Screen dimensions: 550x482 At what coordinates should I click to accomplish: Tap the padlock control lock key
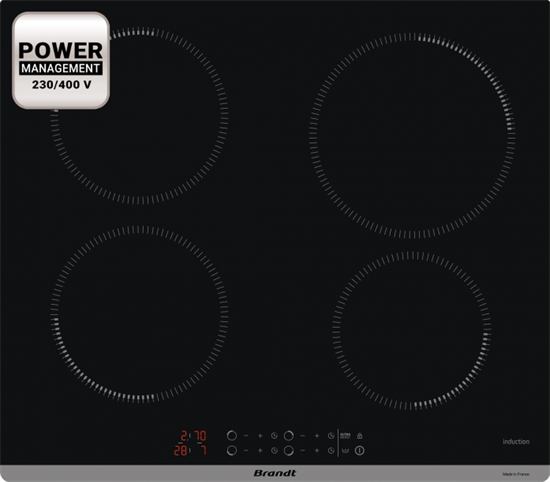click(360, 436)
